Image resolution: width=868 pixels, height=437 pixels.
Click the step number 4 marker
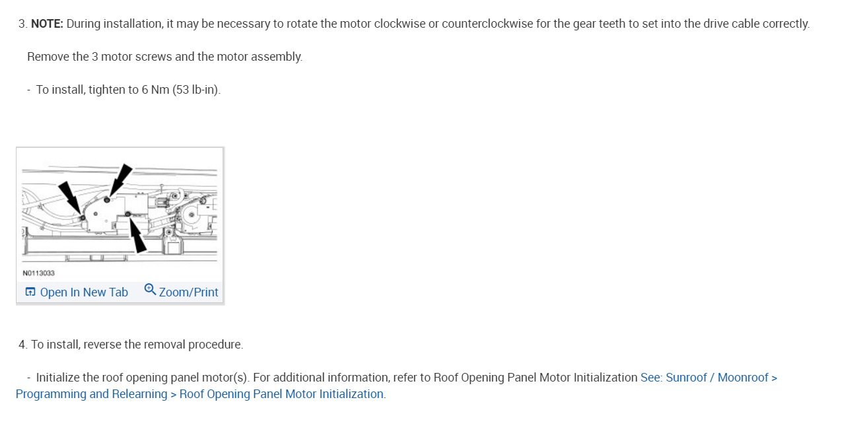click(x=23, y=345)
